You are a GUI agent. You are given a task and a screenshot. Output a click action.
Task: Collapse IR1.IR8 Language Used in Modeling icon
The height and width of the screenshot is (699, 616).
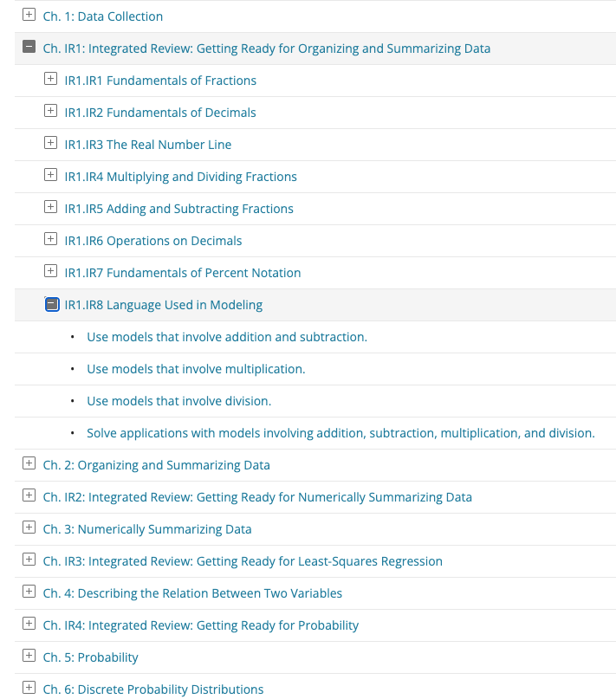(x=51, y=304)
